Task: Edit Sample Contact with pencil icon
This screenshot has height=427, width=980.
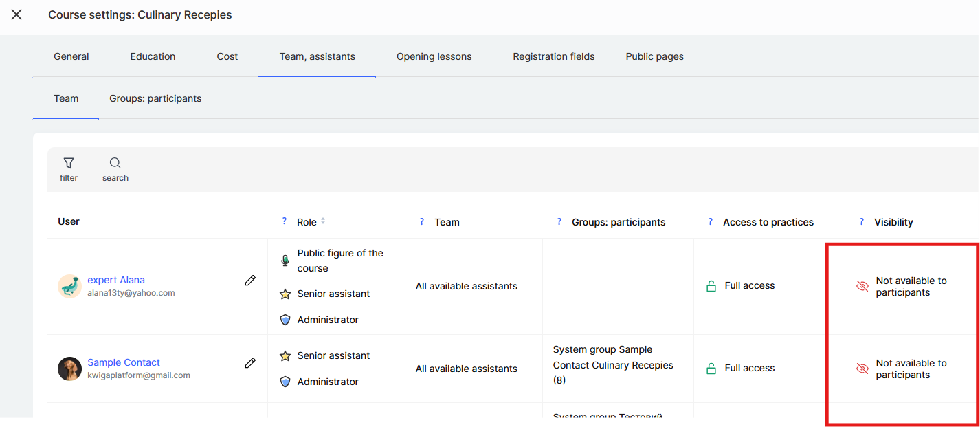Action: 250,362
